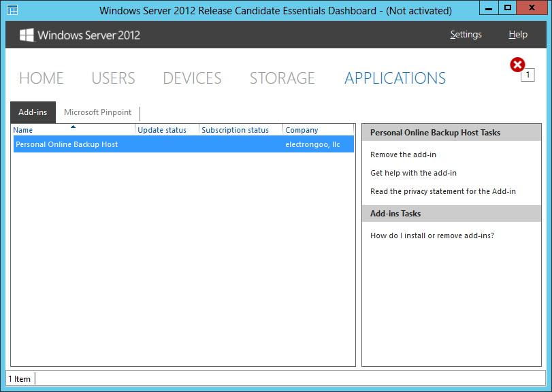Click Get help with the add-in
This screenshot has width=552, height=392.
click(413, 173)
